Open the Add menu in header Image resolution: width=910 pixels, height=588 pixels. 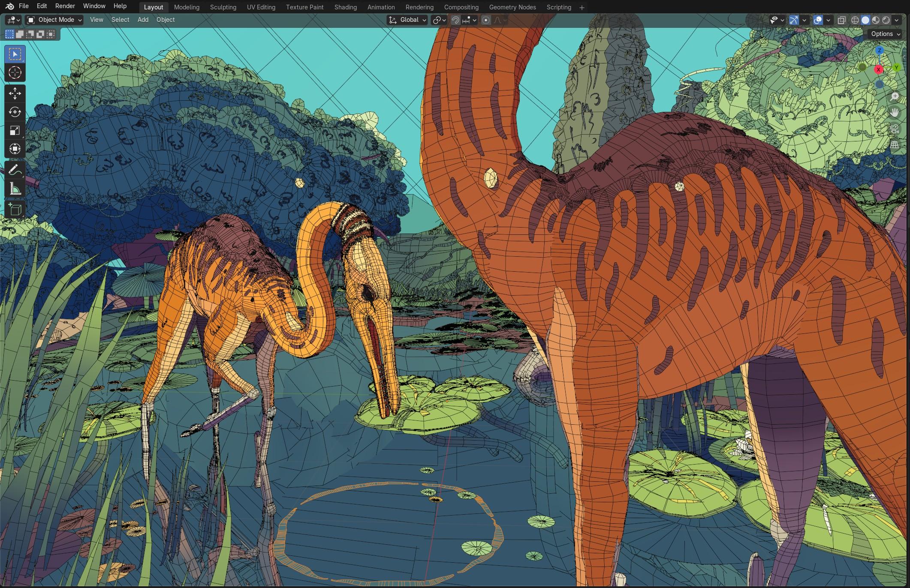(143, 20)
